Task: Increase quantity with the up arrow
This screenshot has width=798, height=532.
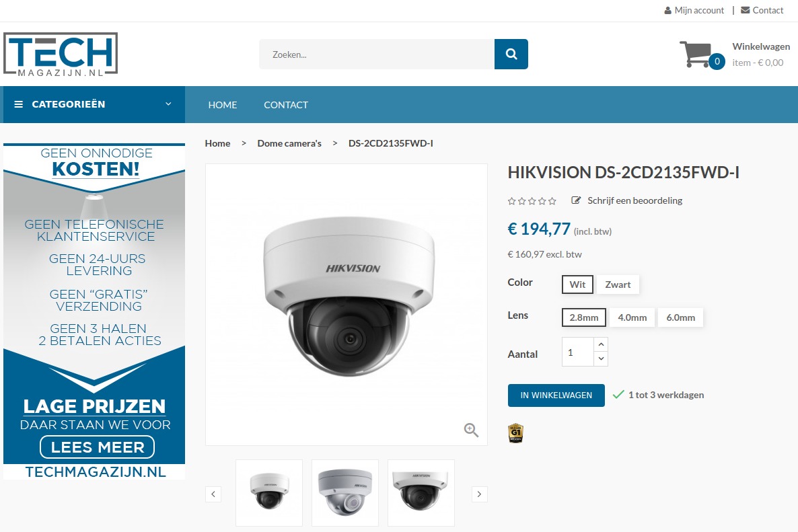Action: (601, 344)
